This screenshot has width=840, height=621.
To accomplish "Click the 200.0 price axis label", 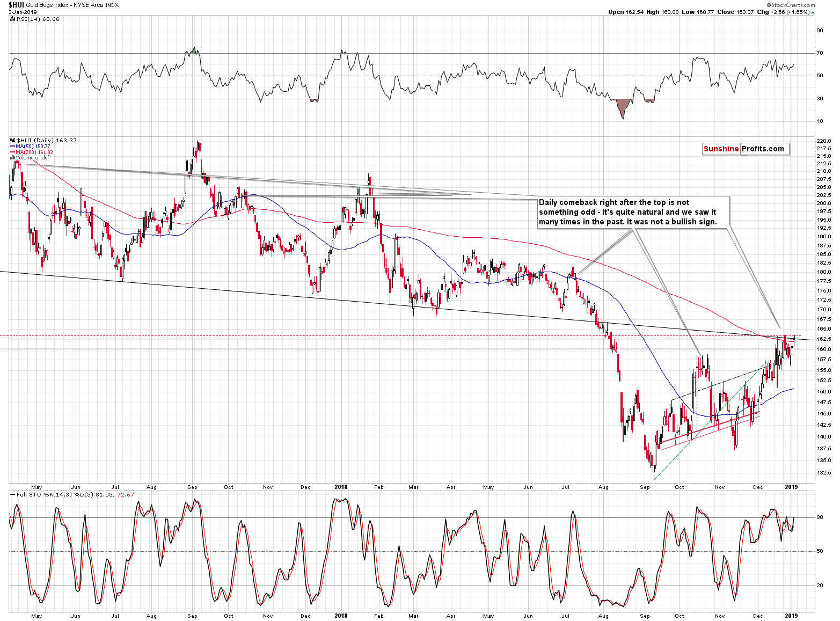I will [823, 203].
